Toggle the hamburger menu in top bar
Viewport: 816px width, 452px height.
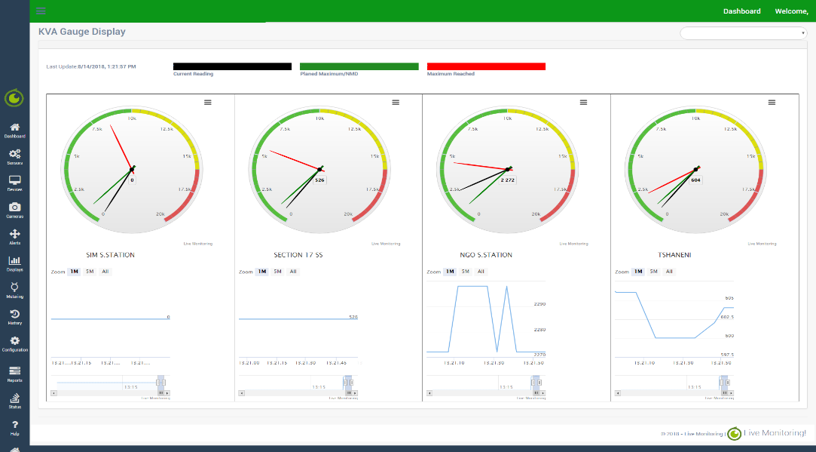tap(41, 11)
